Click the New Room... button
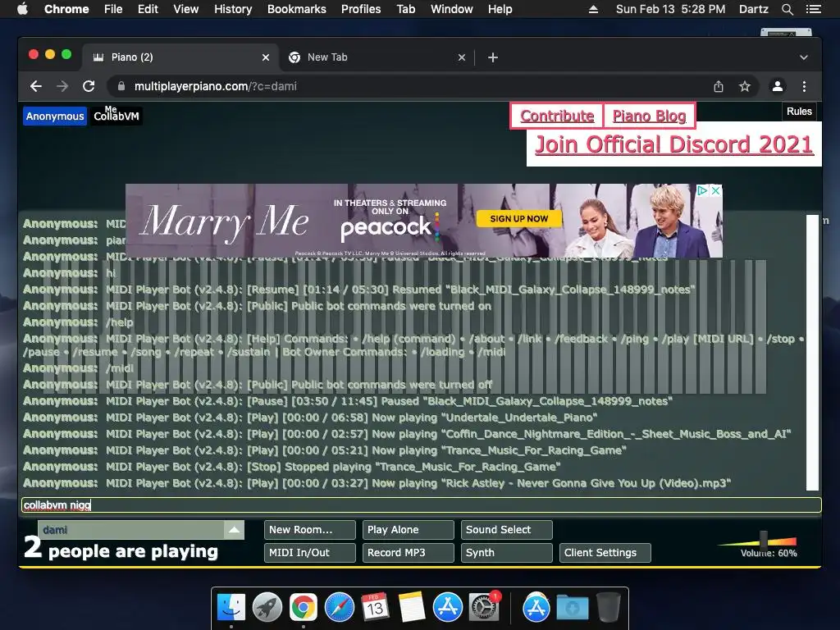 click(x=309, y=530)
